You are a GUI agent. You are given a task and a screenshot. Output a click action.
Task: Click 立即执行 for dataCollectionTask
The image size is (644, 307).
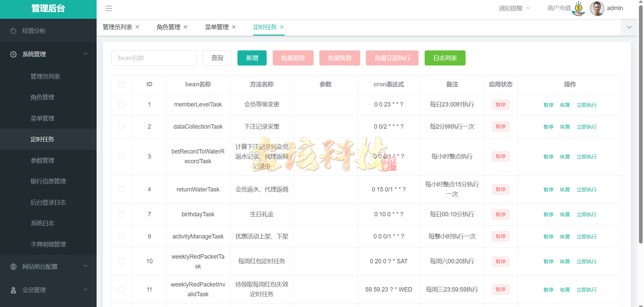[x=586, y=127]
